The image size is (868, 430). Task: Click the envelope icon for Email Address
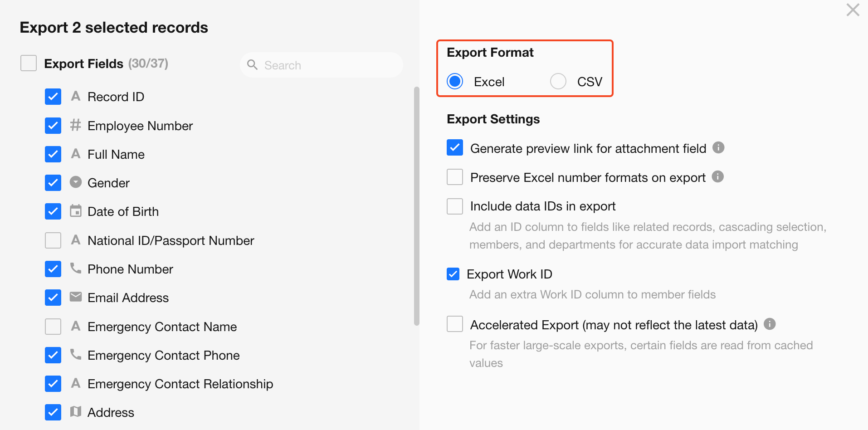(76, 297)
